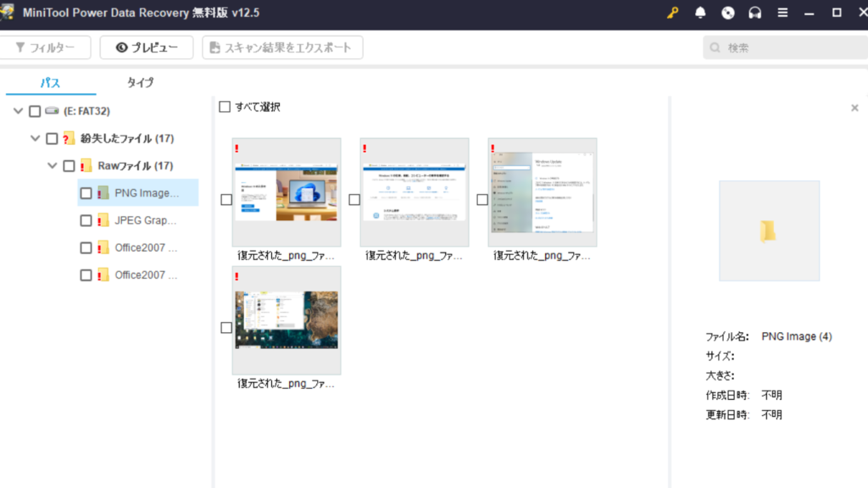Select the desktop screenshot png thumbnail
The height and width of the screenshot is (488, 868).
pos(287,319)
